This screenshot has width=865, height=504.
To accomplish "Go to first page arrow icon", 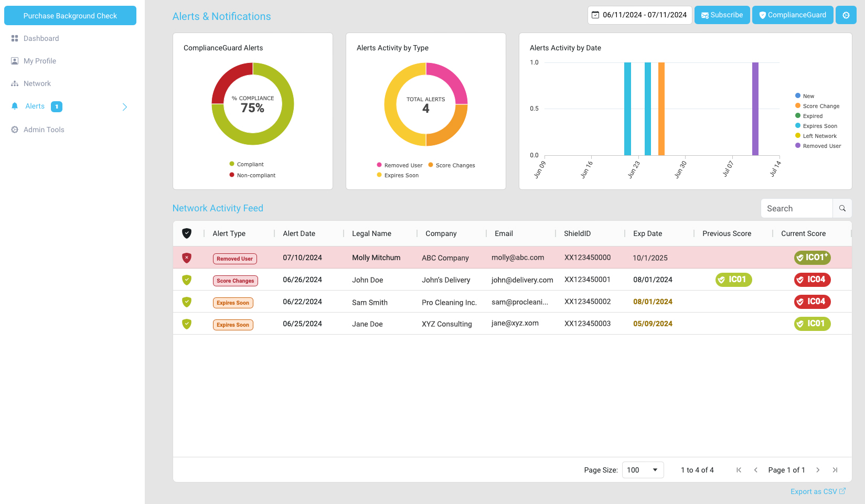I will point(739,470).
